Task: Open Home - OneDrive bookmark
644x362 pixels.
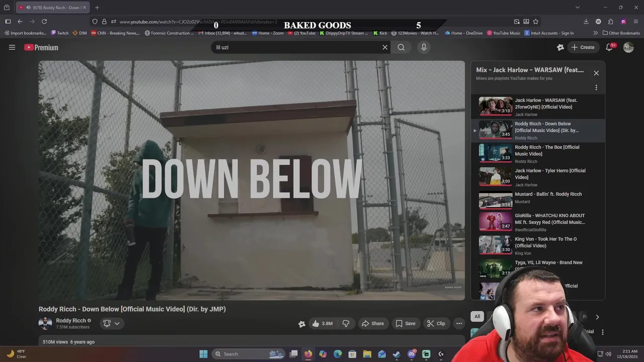Action: pyautogui.click(x=463, y=33)
